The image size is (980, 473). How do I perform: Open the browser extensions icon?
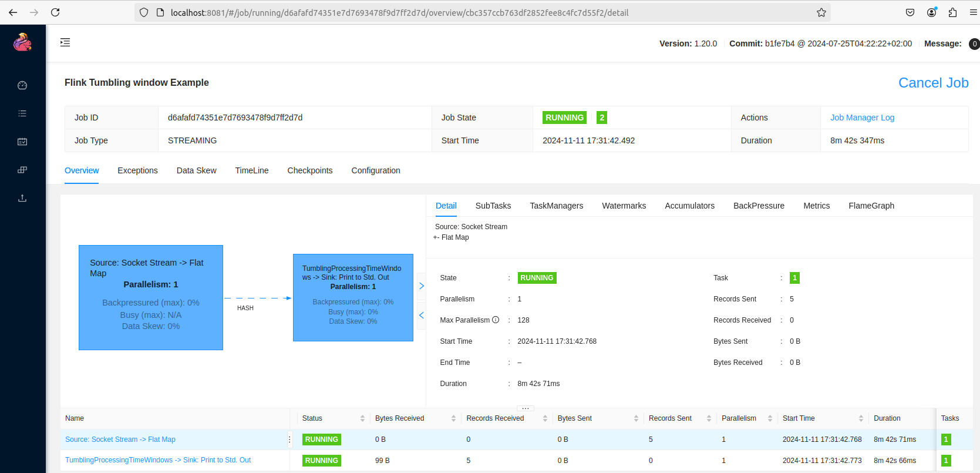tap(952, 12)
